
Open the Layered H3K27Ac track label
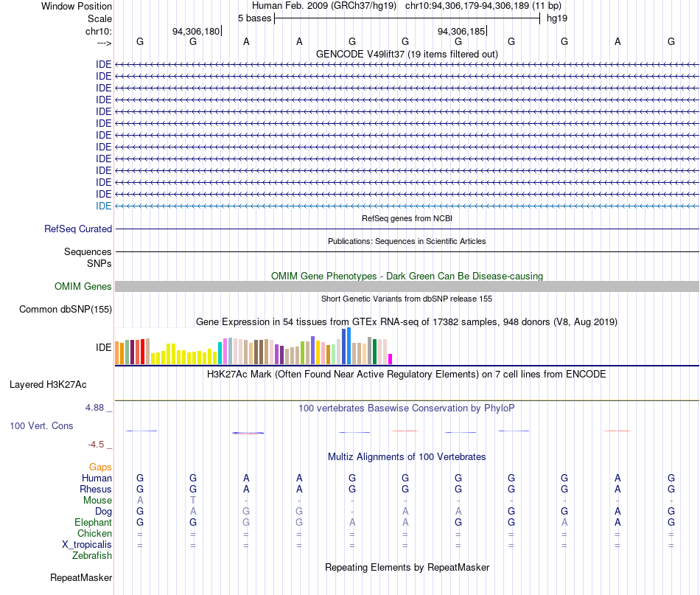click(x=48, y=385)
